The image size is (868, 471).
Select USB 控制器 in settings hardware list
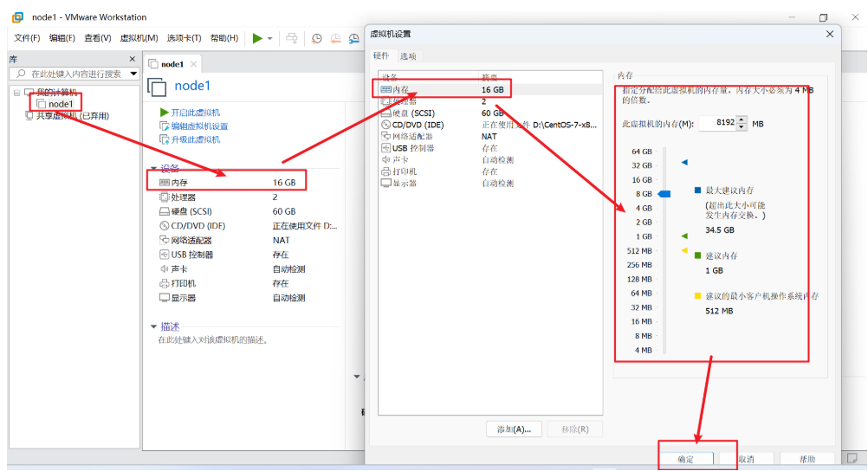490,148
